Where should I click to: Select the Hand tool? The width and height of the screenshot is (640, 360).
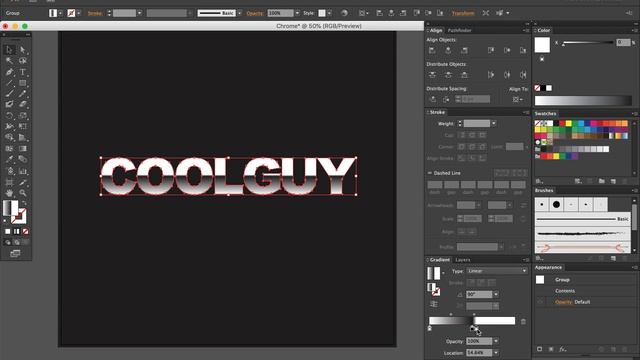pyautogui.click(x=9, y=193)
